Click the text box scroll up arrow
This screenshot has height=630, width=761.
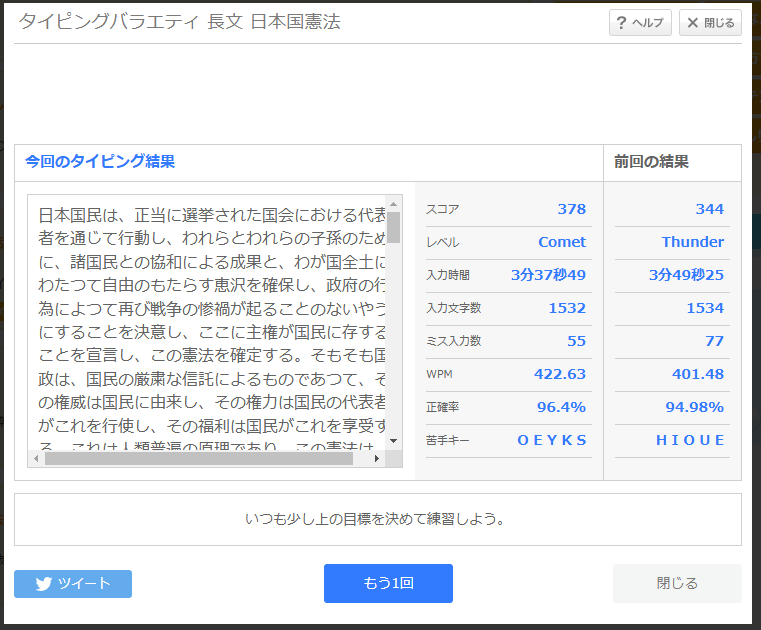click(394, 203)
